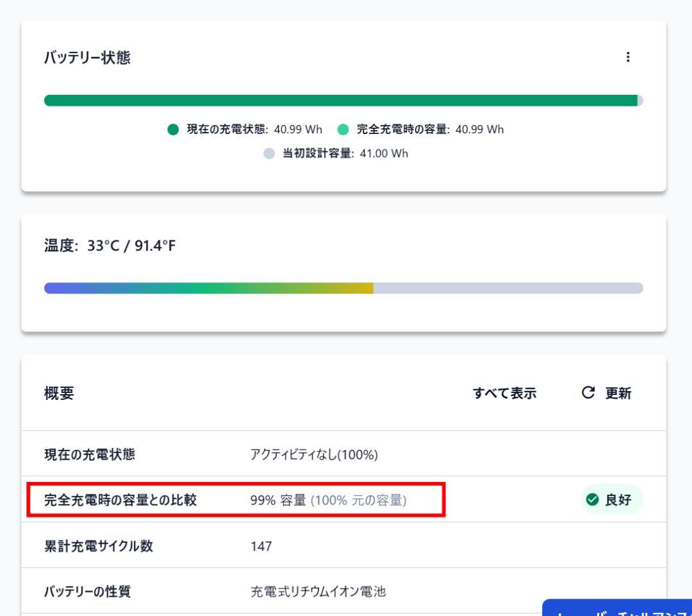692x616 pixels.
Task: Click すべて表示 to show all details
Action: point(504,394)
